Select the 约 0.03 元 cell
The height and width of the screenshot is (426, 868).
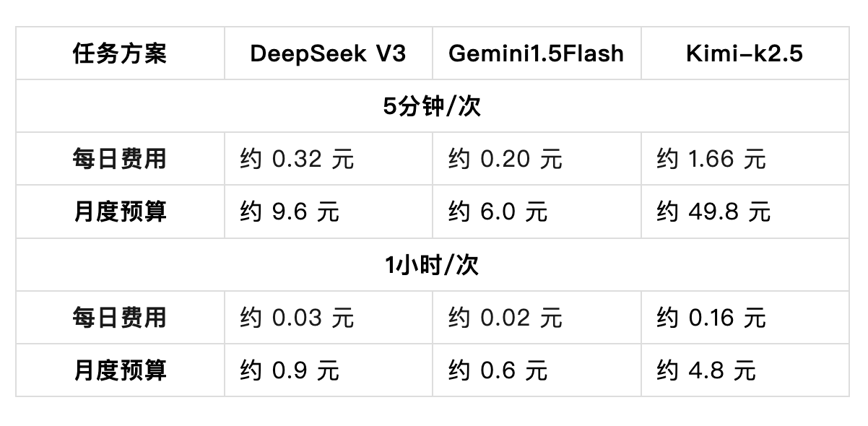tap(297, 318)
